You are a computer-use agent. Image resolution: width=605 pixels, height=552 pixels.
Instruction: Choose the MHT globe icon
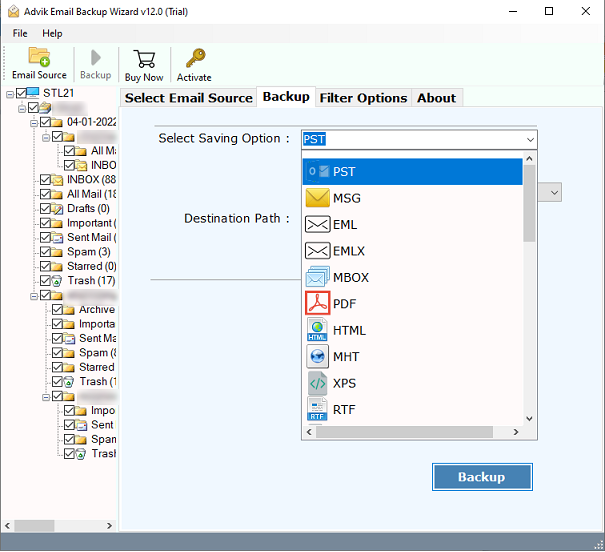(318, 356)
